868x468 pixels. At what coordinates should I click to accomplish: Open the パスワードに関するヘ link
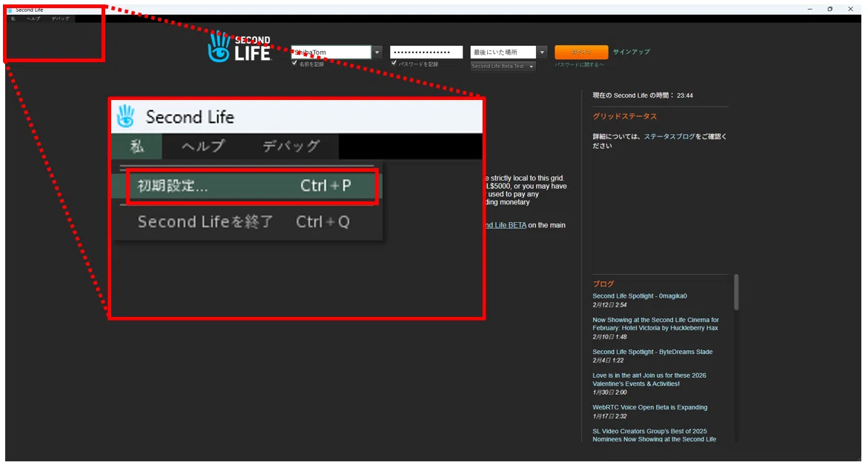click(x=579, y=64)
